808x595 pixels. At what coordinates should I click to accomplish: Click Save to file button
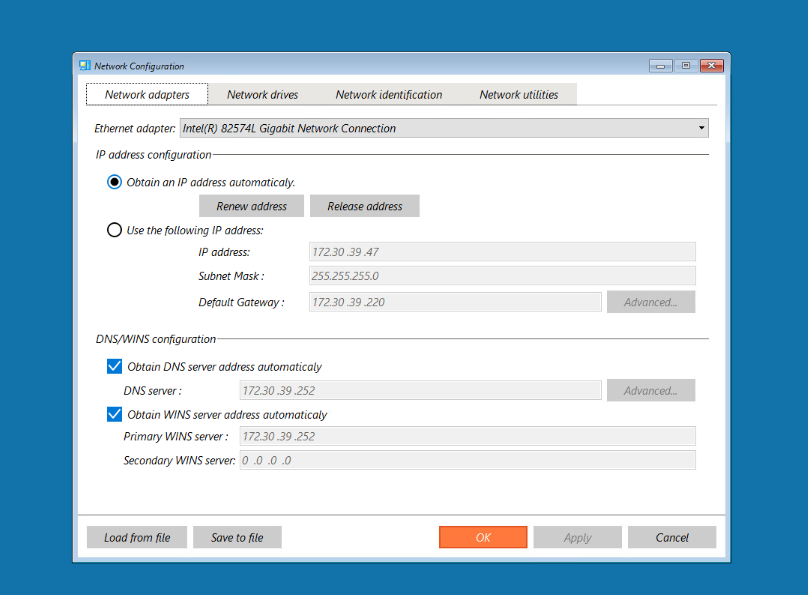[237, 537]
